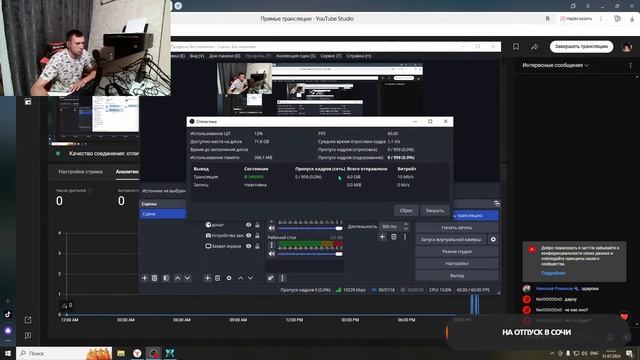Lock the Захват экрана source

click(257, 246)
